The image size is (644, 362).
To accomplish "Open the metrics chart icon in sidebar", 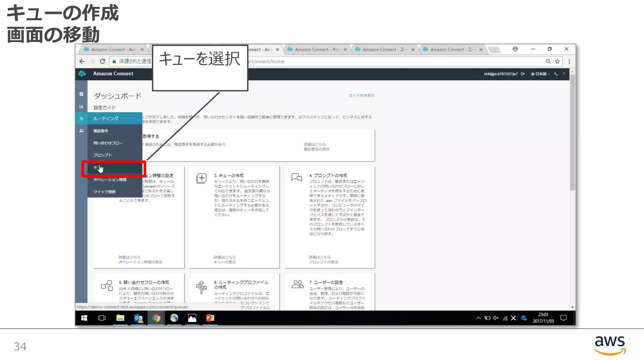I will (81, 107).
